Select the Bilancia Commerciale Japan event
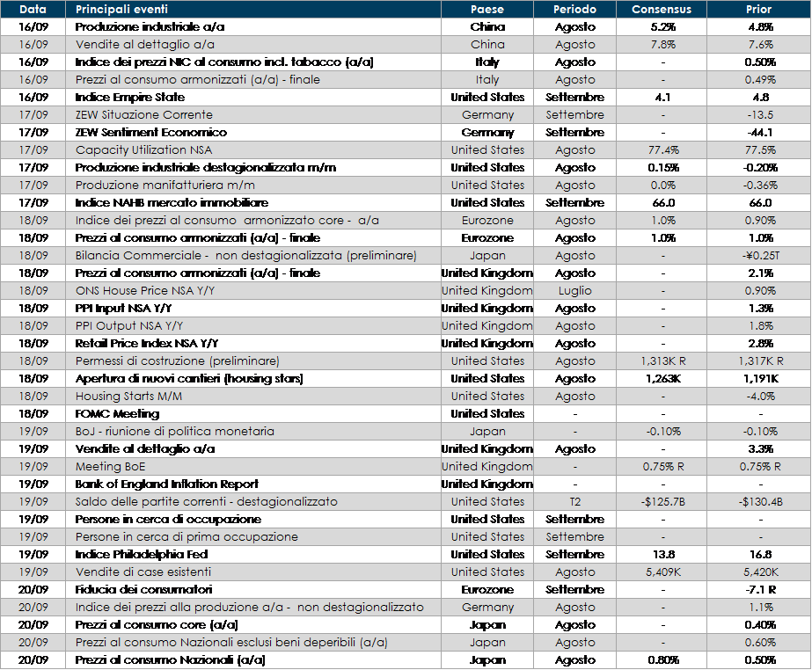The width and height of the screenshot is (812, 670). pyautogui.click(x=245, y=256)
